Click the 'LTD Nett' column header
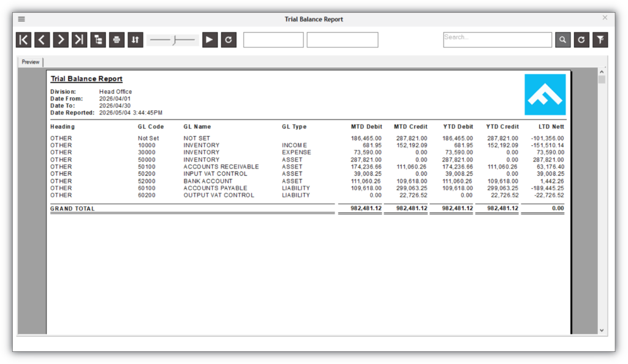 551,126
